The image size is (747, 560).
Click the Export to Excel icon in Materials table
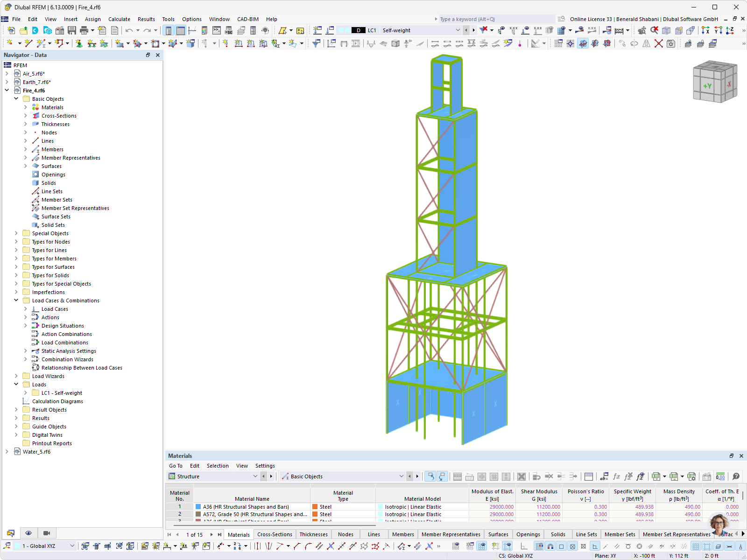tap(656, 476)
